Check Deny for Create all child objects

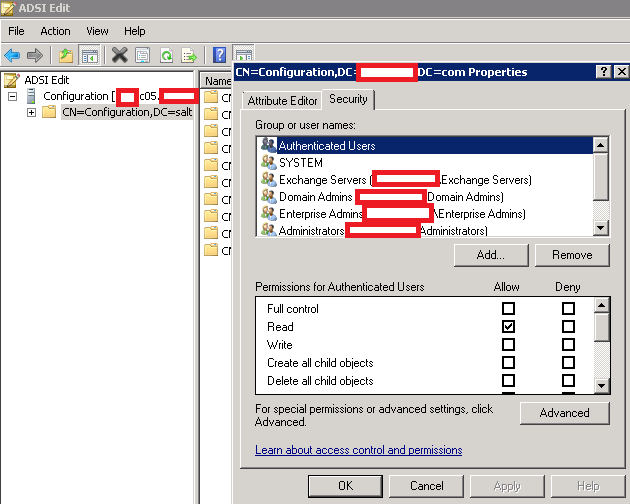(568, 363)
